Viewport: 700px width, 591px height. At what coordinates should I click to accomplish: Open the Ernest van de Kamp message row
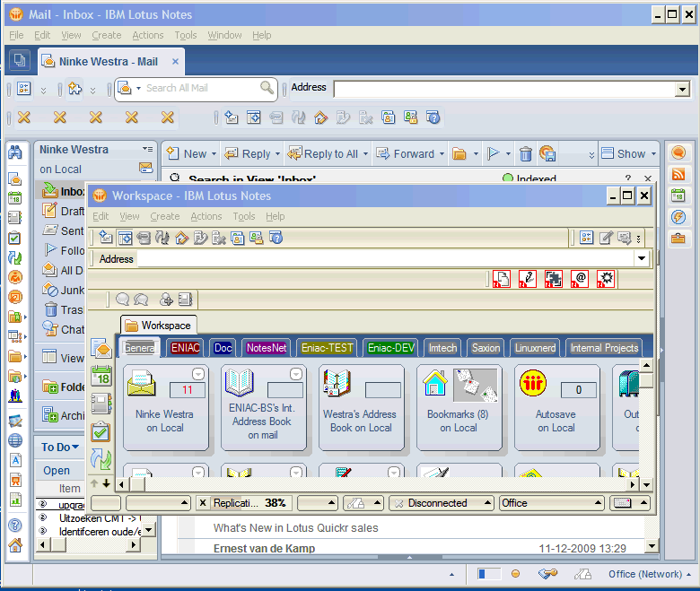tap(411, 548)
